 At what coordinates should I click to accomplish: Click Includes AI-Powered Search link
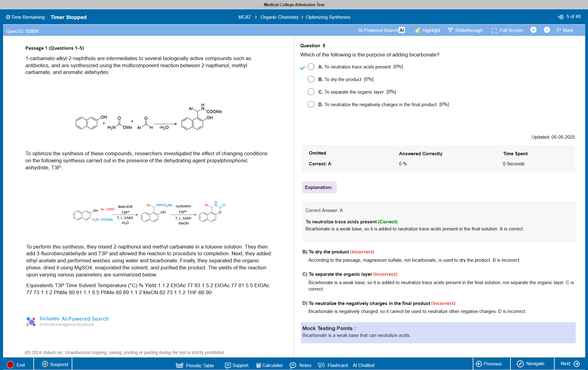pyautogui.click(x=74, y=319)
